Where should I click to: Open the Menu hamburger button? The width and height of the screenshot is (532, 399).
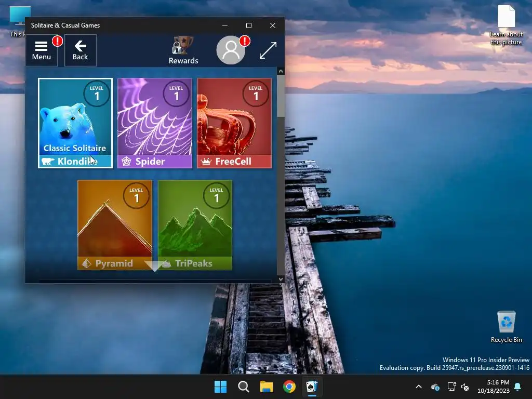tap(42, 50)
